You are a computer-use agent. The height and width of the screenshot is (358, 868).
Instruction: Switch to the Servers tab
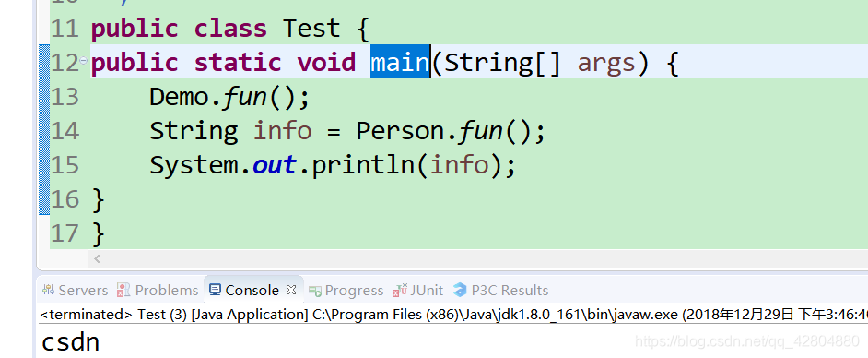pos(76,291)
